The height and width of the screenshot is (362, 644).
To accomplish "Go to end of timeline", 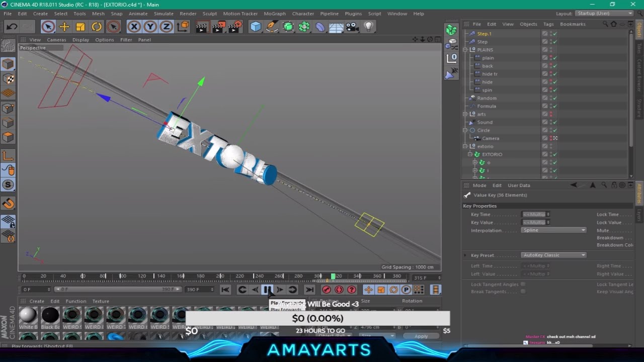I will coord(309,290).
